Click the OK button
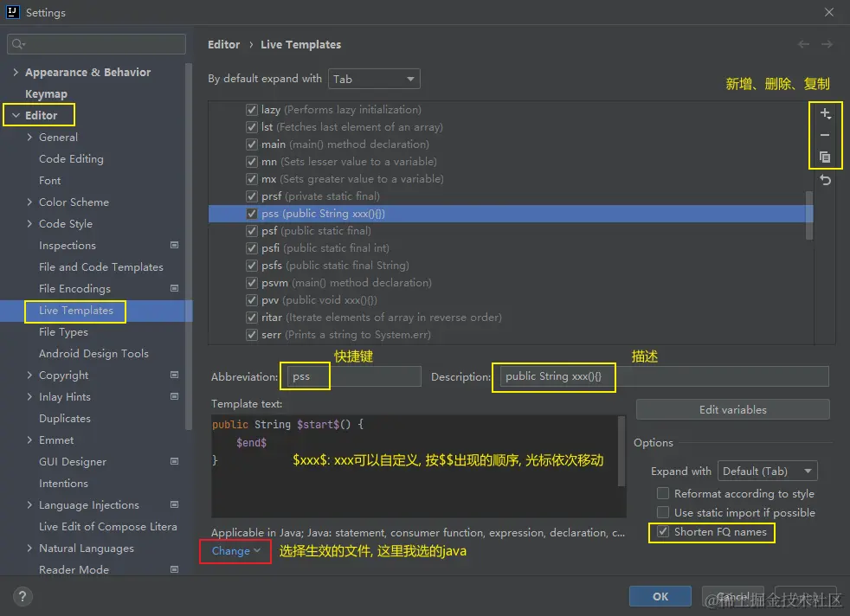This screenshot has height=616, width=850. [660, 596]
